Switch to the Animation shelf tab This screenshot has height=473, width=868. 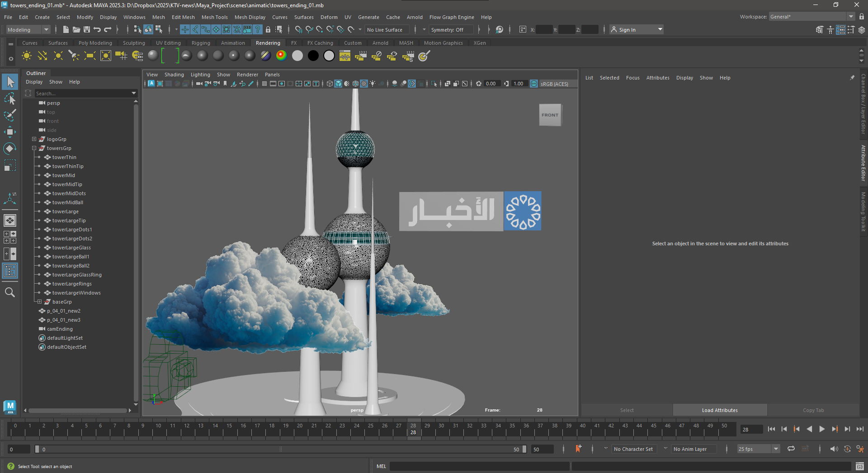pos(232,43)
